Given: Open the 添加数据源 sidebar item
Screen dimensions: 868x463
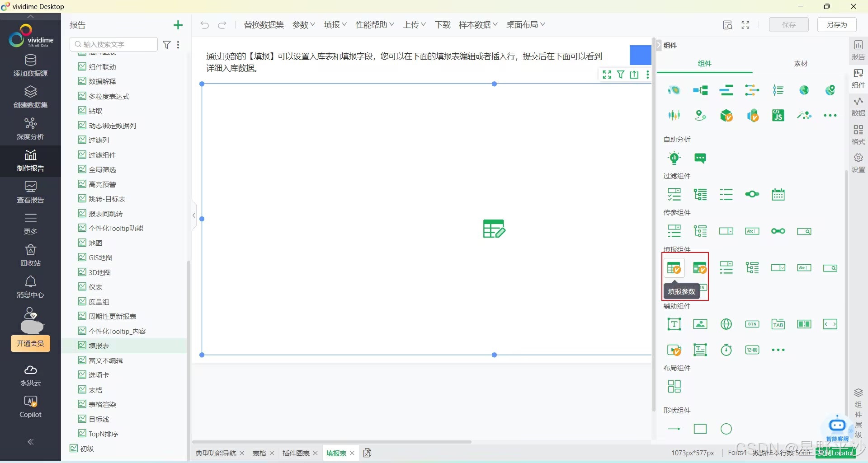Looking at the screenshot, I should [x=30, y=65].
